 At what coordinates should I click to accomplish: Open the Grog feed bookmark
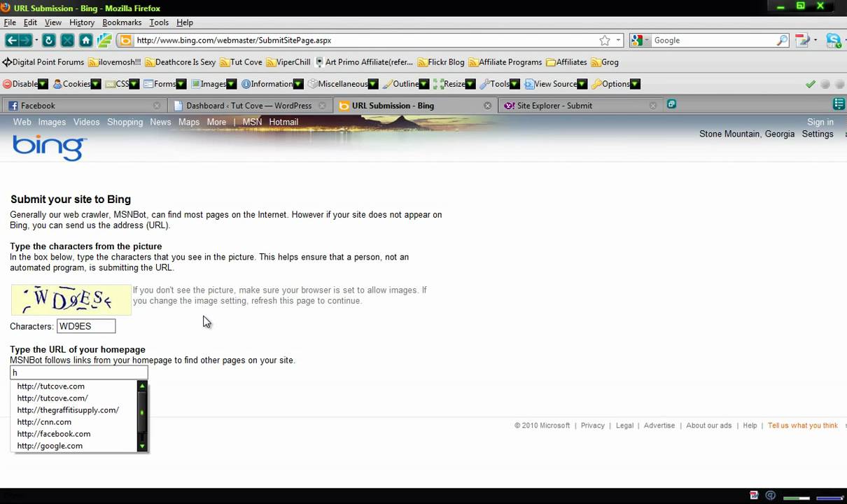click(x=605, y=62)
